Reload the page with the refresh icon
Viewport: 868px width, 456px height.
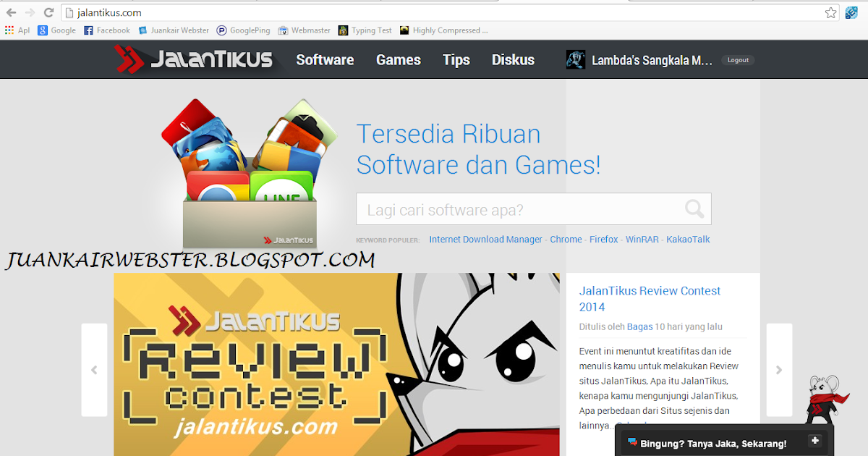point(48,12)
